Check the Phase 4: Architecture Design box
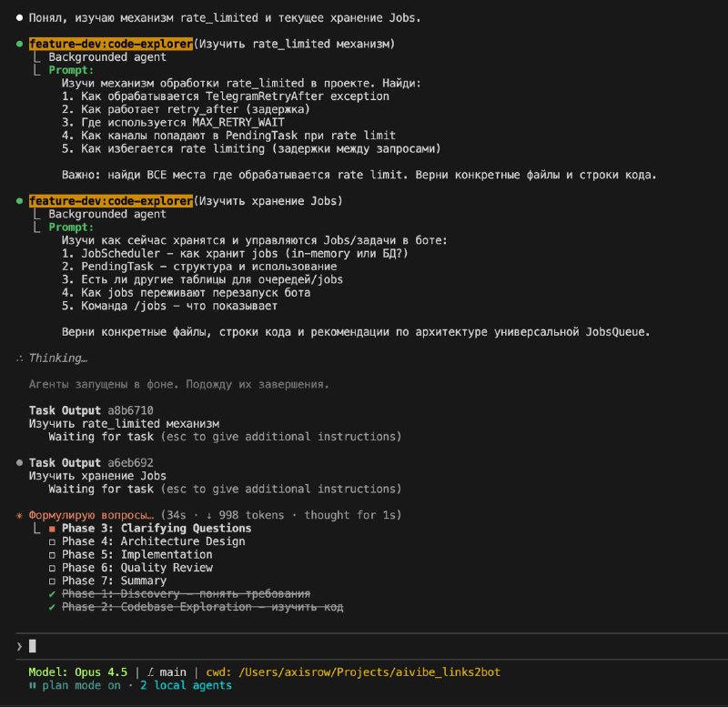Viewport: 728px width, 707px height. [53, 541]
